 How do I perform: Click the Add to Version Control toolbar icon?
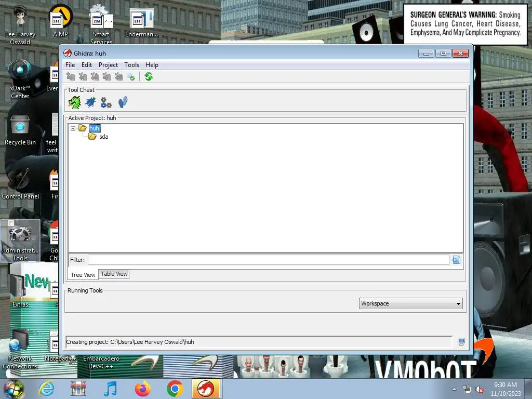[x=71, y=77]
